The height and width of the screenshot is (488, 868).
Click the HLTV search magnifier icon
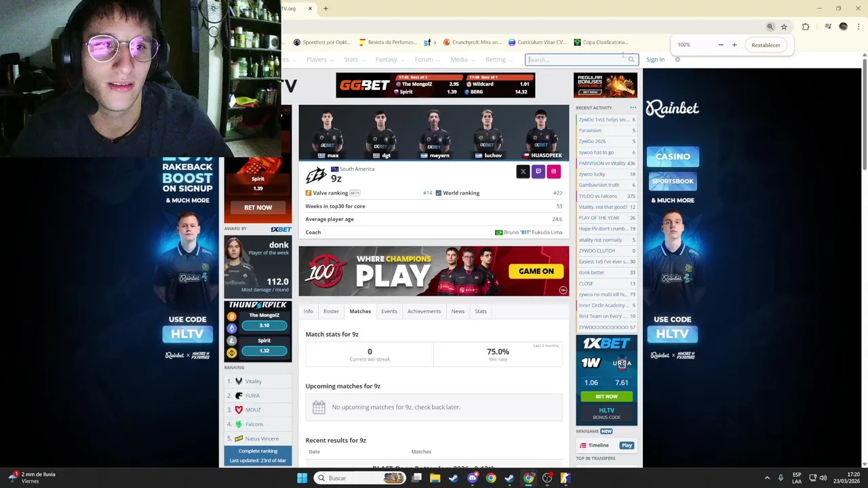[x=631, y=60]
